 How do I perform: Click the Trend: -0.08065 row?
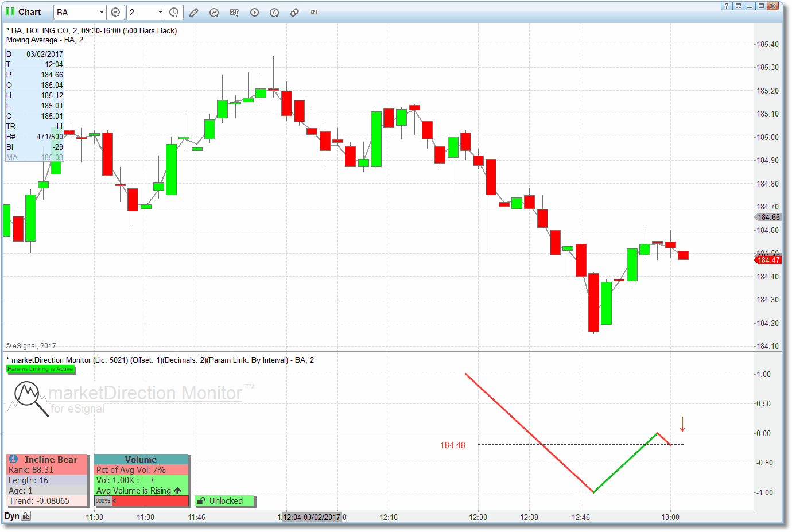click(47, 501)
